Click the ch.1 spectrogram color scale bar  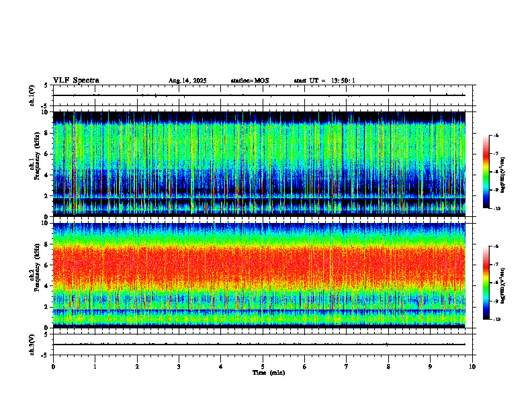486,172
